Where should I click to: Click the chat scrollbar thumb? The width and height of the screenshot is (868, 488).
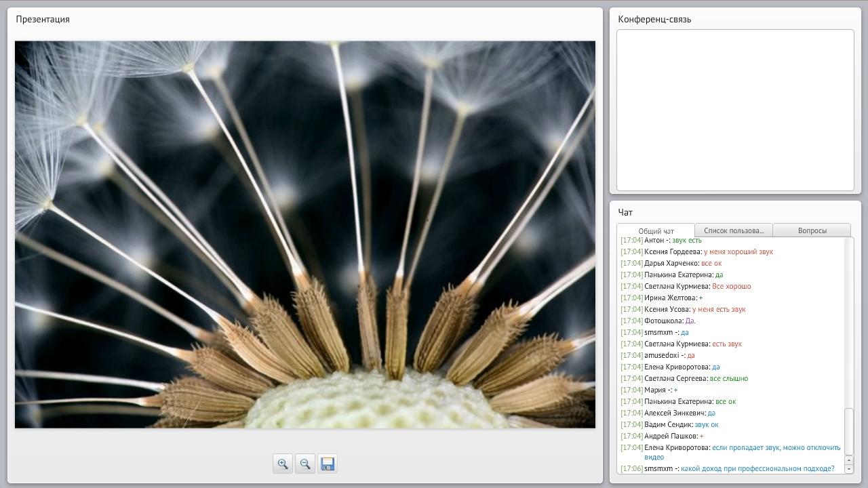pyautogui.click(x=848, y=432)
